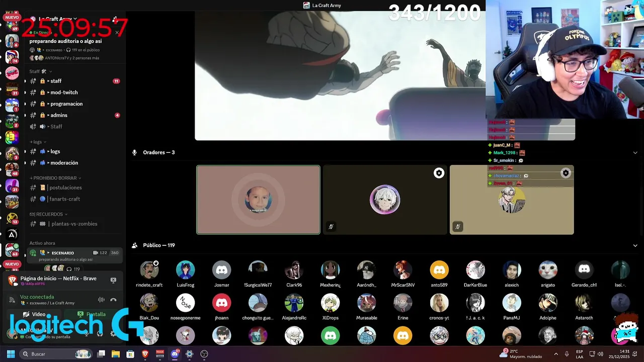
Task: Open Josmar's audience avatar
Action: (x=222, y=270)
